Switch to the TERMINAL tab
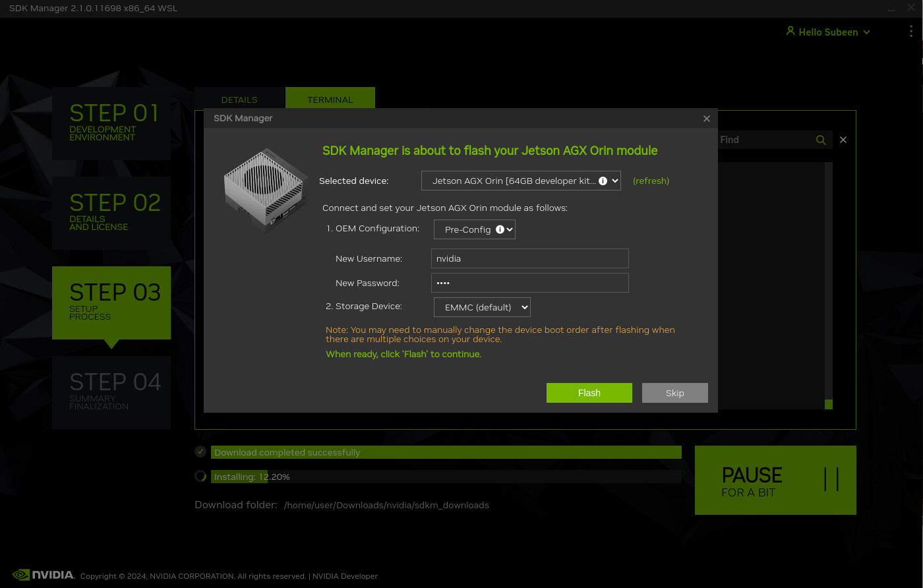Image resolution: width=923 pixels, height=588 pixels. (x=330, y=99)
